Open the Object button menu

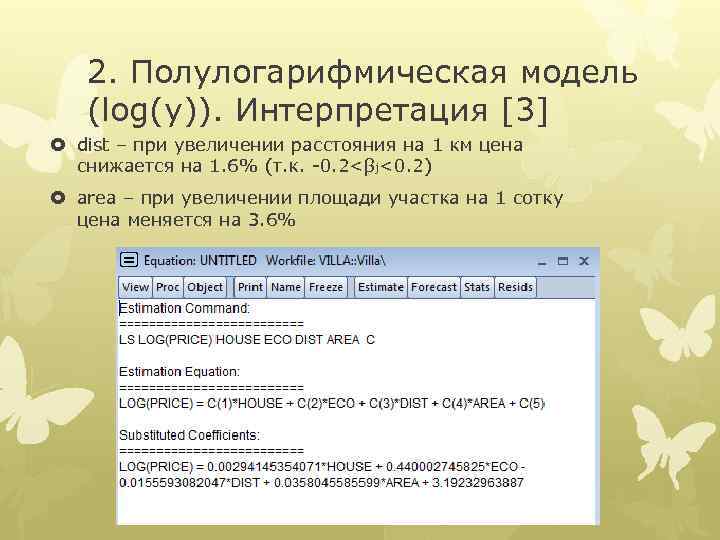tap(205, 287)
